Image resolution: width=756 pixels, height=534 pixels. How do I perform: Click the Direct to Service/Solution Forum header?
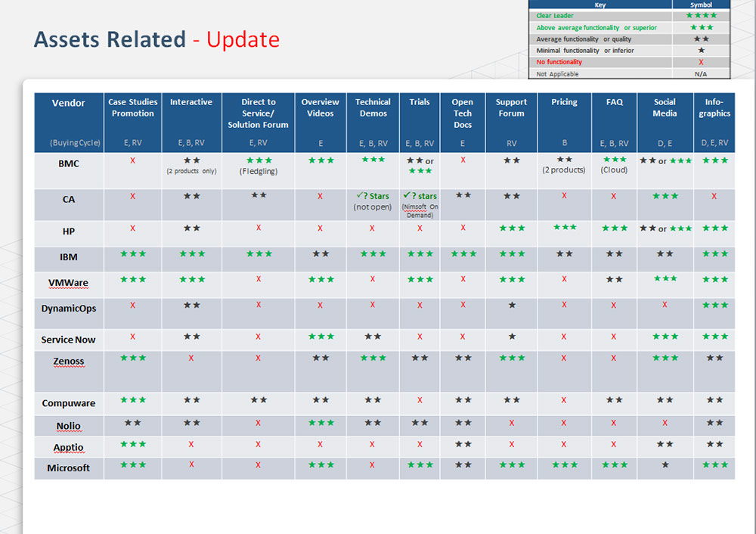tap(259, 113)
